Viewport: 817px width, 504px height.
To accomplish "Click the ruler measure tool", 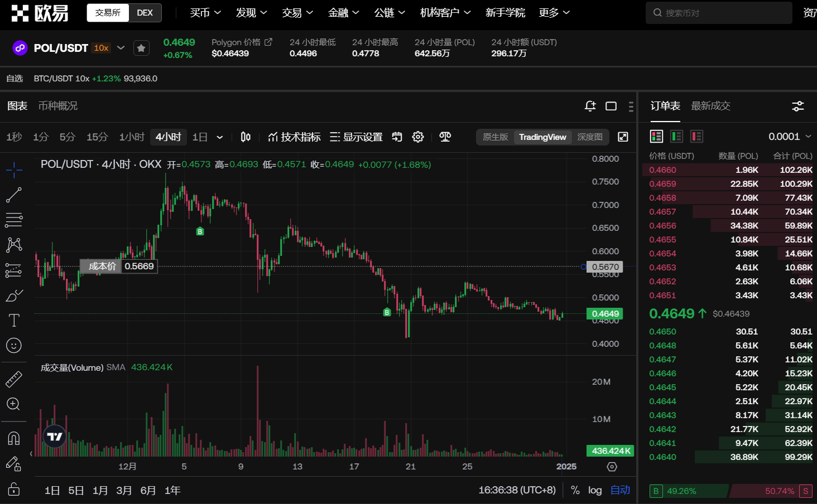I will 13,379.
